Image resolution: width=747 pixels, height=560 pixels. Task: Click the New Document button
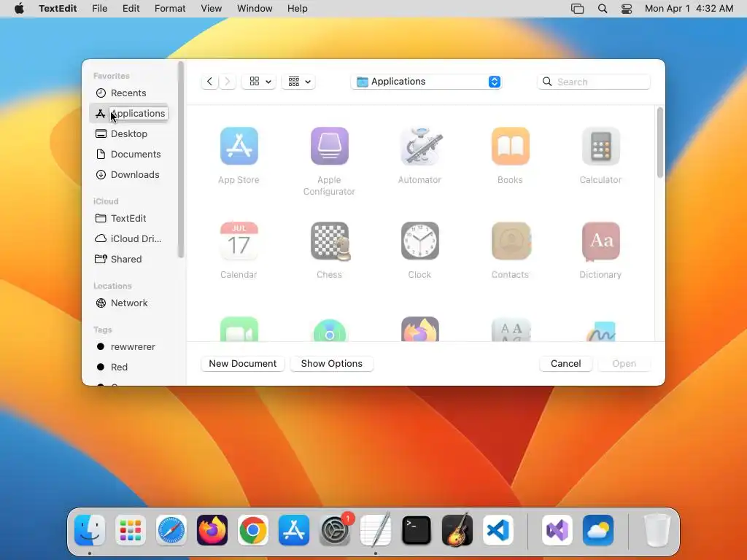point(243,363)
